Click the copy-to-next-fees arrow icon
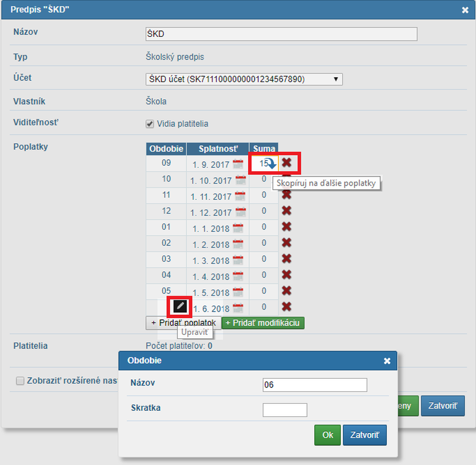 (x=270, y=164)
